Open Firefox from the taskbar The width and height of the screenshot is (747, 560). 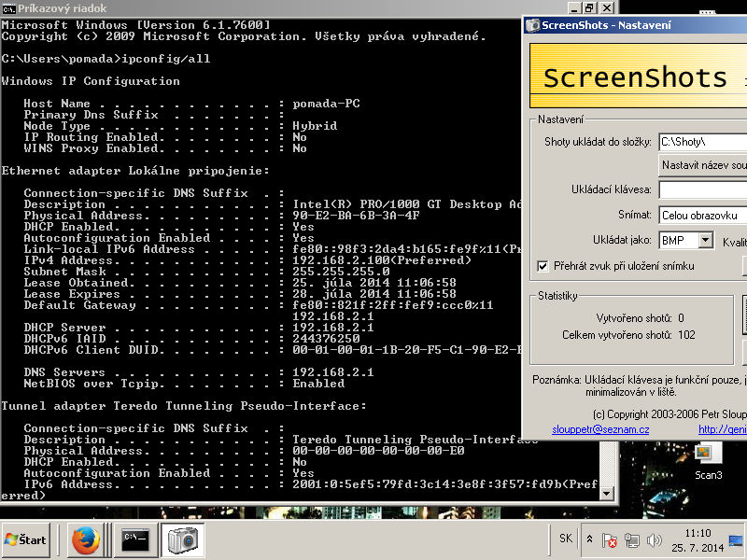coord(86,540)
